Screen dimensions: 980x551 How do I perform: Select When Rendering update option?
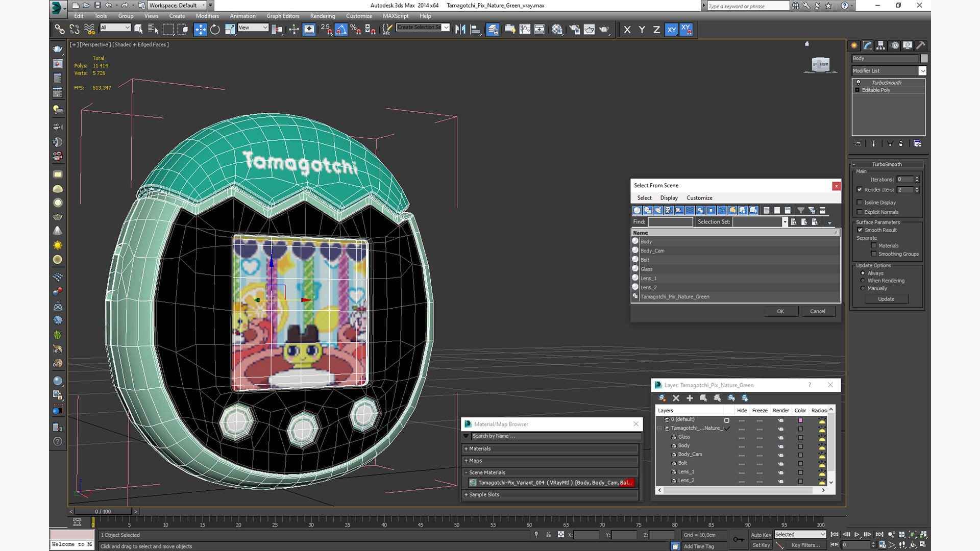(863, 281)
